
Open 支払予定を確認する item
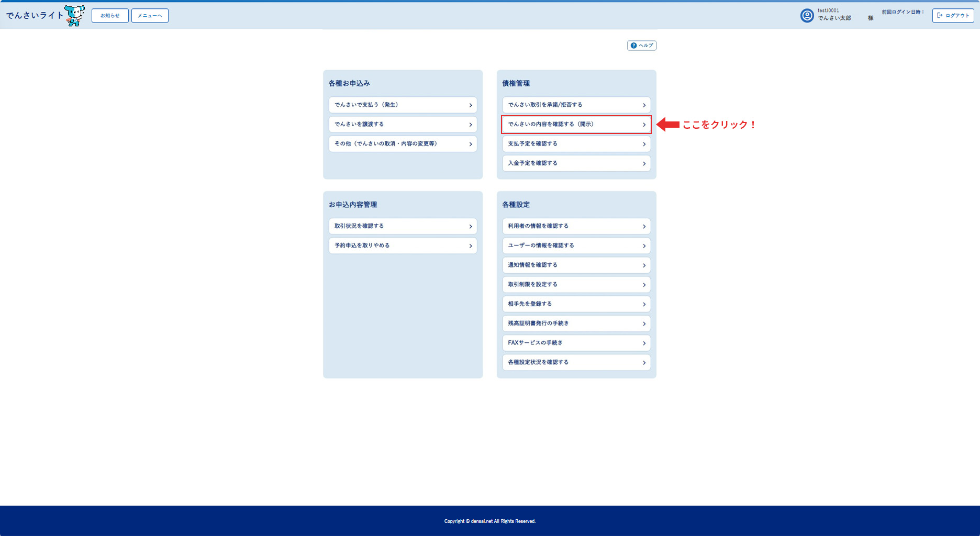click(x=576, y=143)
